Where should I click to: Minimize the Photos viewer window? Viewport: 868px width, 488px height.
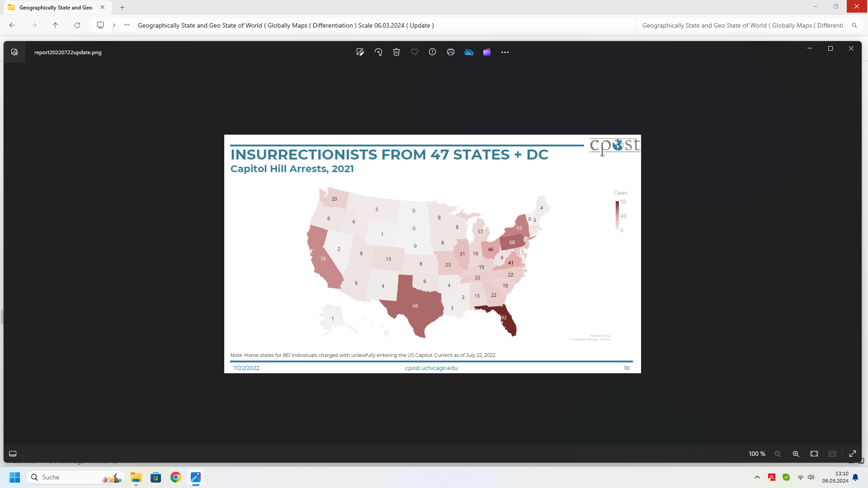tap(810, 48)
